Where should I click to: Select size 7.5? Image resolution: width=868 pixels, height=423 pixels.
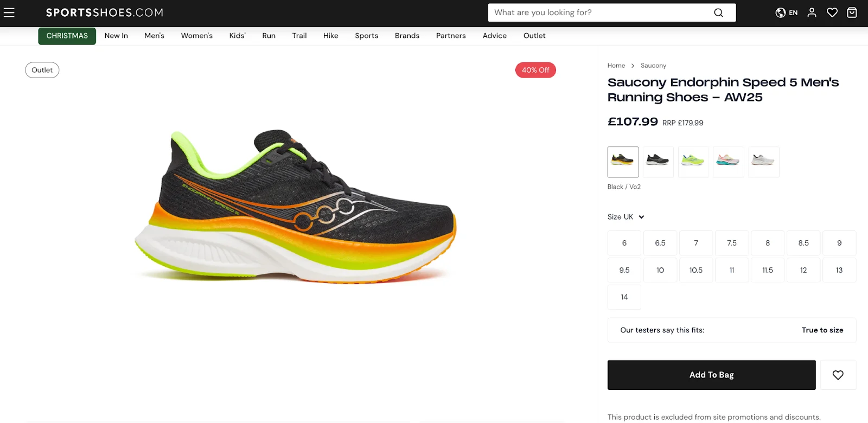pos(732,243)
